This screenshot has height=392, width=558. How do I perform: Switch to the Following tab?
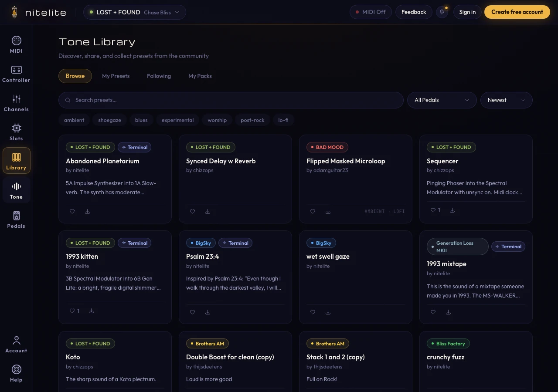[159, 76]
